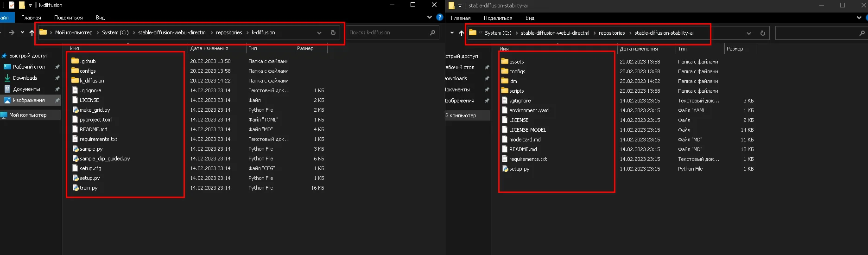Refresh the stable-diffusion-stability-ai folder view
This screenshot has height=255, width=868.
click(x=762, y=33)
